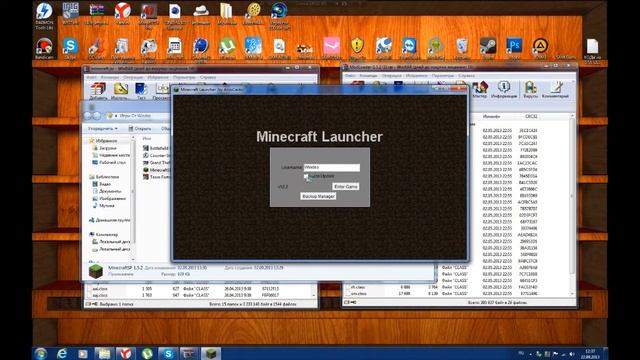Select Изображения in Explorer sidebar
Image resolution: width=640 pixels, height=360 pixels.
[x=112, y=198]
